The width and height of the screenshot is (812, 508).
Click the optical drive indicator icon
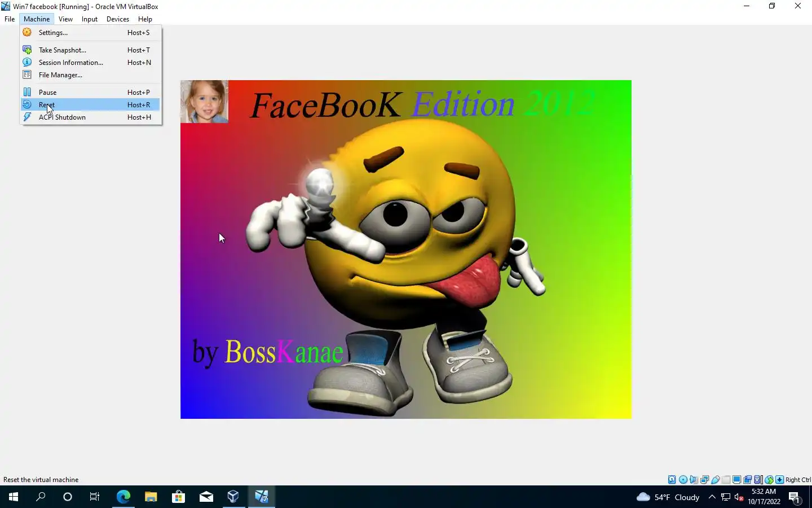coord(683,480)
